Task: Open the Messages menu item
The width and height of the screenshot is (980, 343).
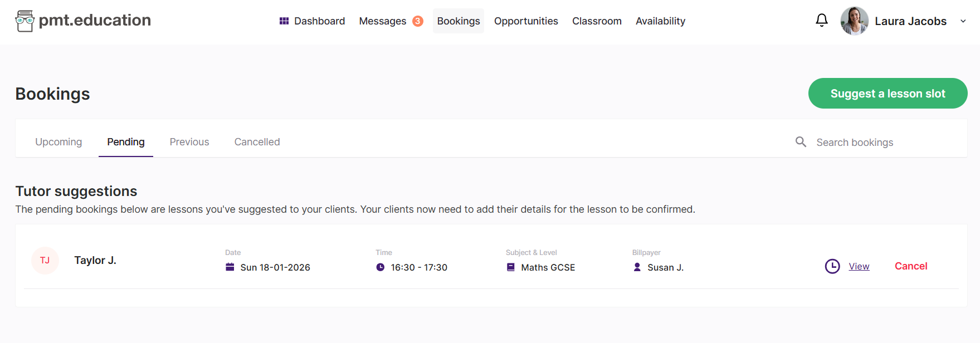Action: (383, 21)
